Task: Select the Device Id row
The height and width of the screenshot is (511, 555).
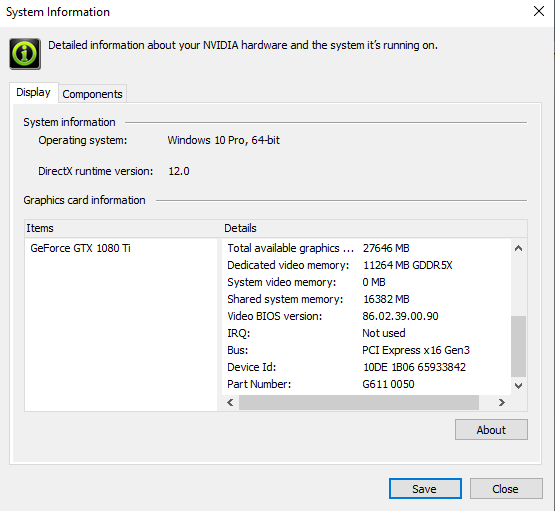Action: click(x=366, y=367)
